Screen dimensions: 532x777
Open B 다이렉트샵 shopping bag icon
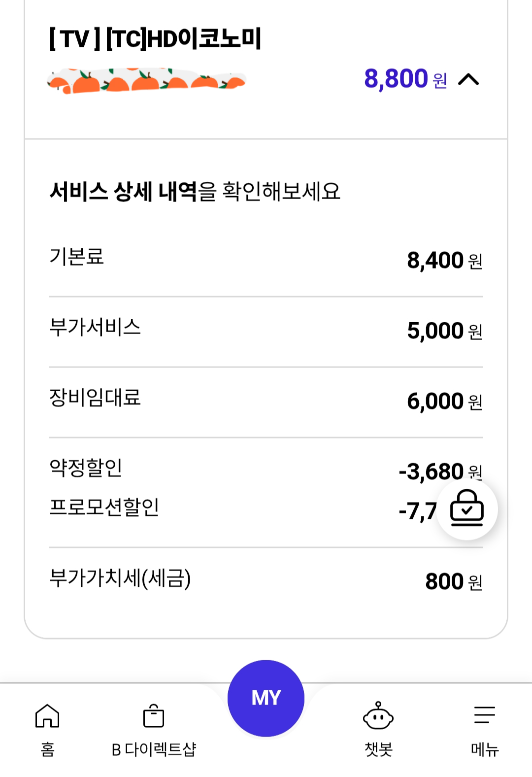click(154, 715)
